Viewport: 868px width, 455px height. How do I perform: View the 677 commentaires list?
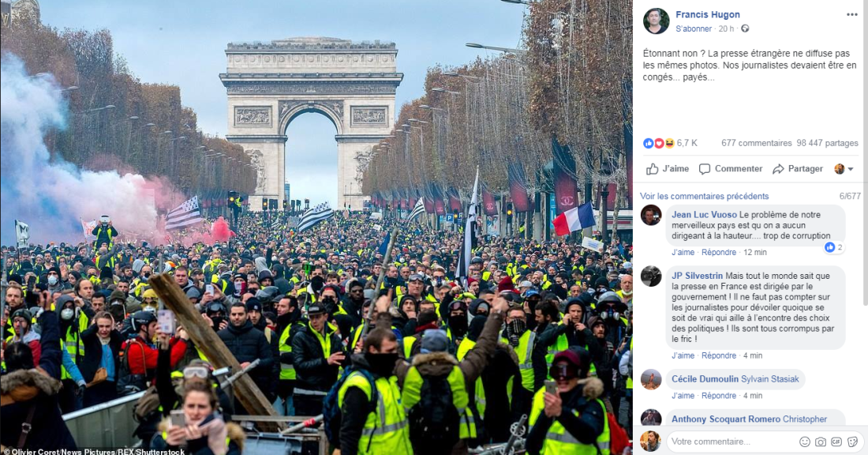(x=756, y=143)
